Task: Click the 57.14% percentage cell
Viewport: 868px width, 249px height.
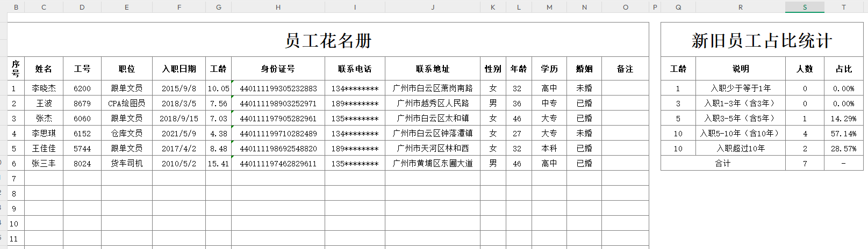Action: coord(843,133)
